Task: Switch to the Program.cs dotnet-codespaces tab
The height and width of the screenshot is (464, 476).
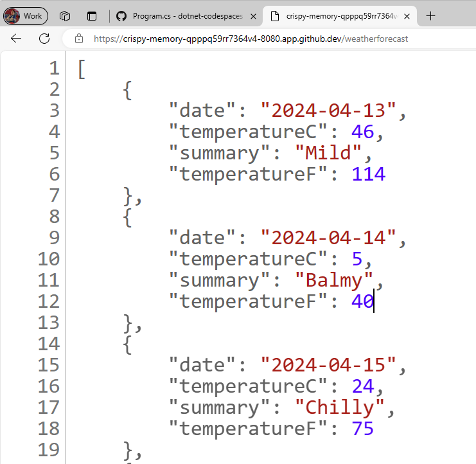Action: click(186, 16)
